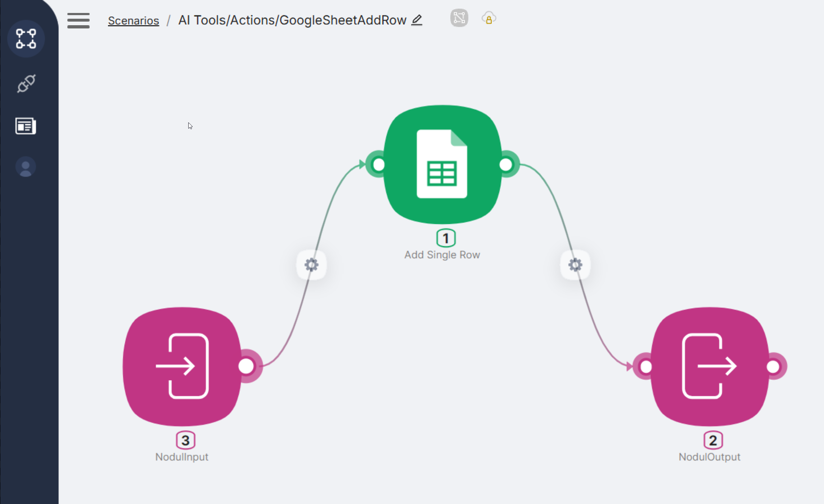Click the hamburger menu button
The width and height of the screenshot is (824, 504).
point(78,21)
